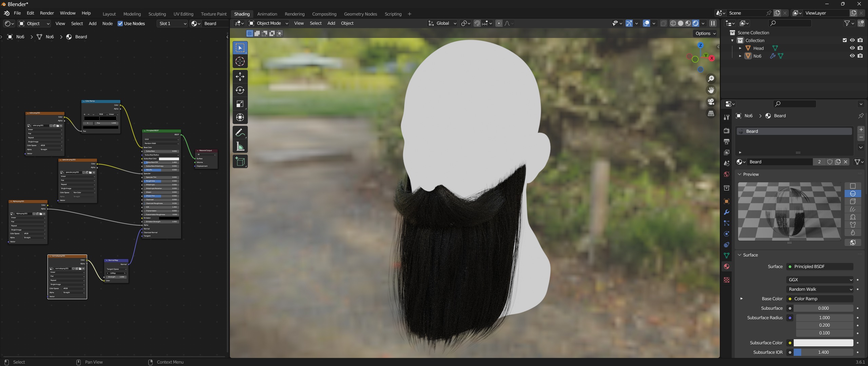Open the Random Walk subsurface method dropdown
This screenshot has height=366, width=868.
point(820,289)
